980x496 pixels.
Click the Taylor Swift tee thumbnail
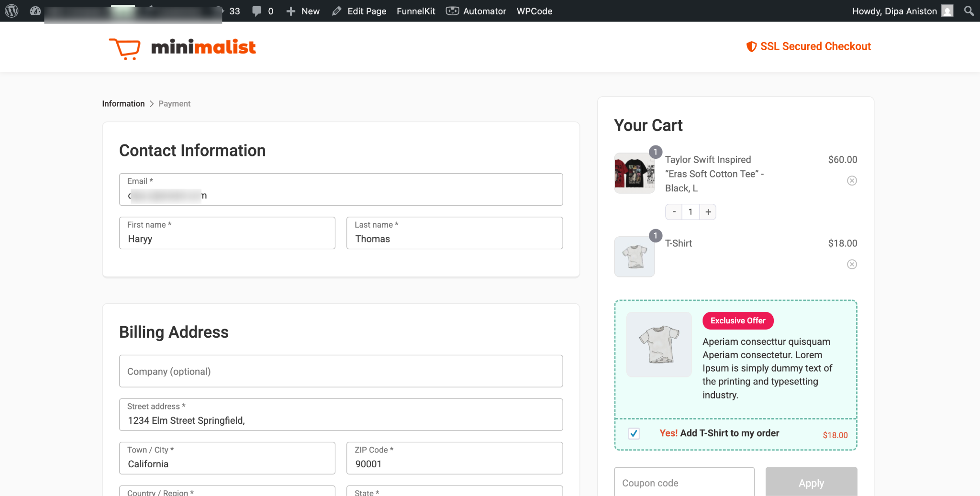click(x=635, y=173)
